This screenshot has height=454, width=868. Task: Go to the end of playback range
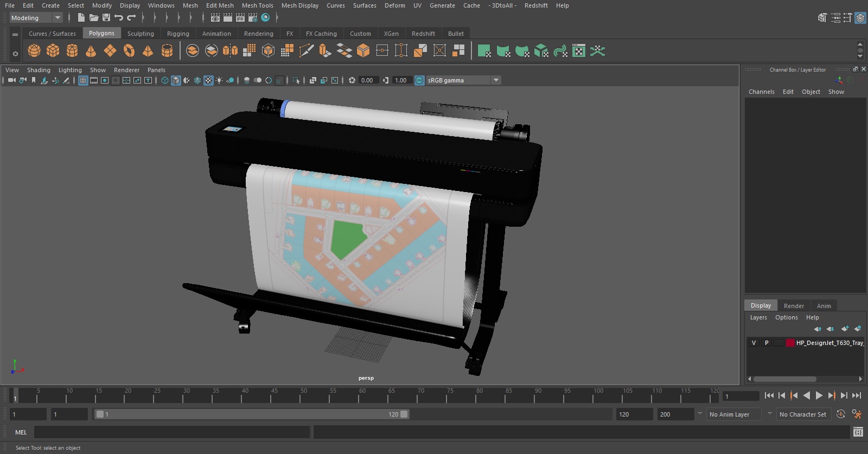pos(857,396)
